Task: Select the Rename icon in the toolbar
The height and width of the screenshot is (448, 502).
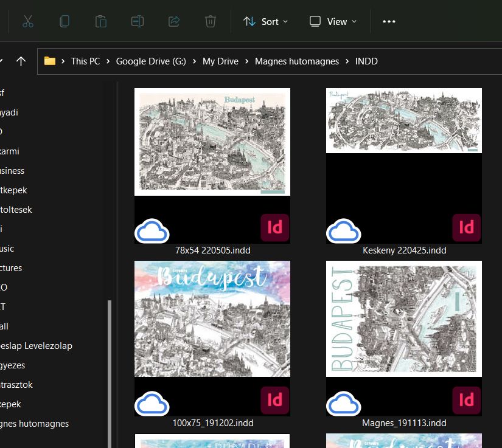Action: [x=137, y=21]
